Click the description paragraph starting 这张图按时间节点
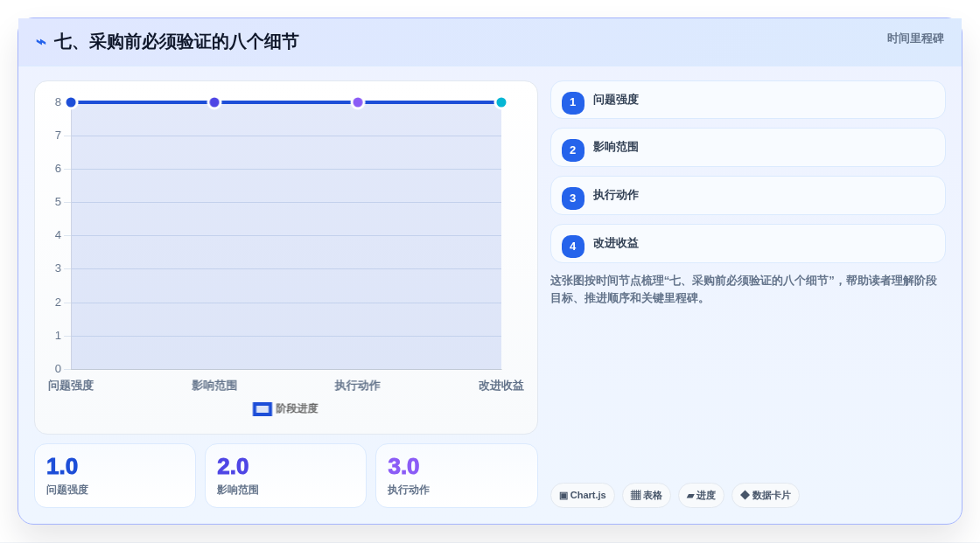The image size is (980, 543). (744, 289)
